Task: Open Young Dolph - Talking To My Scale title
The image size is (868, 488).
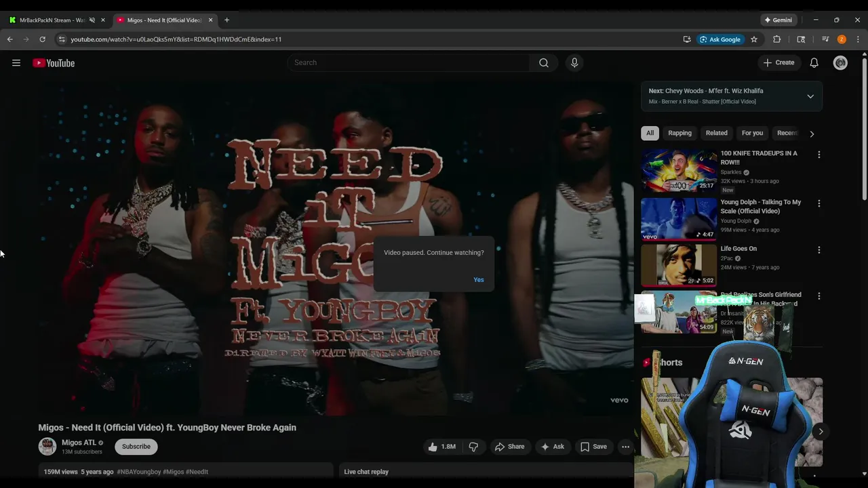Action: 761,207
